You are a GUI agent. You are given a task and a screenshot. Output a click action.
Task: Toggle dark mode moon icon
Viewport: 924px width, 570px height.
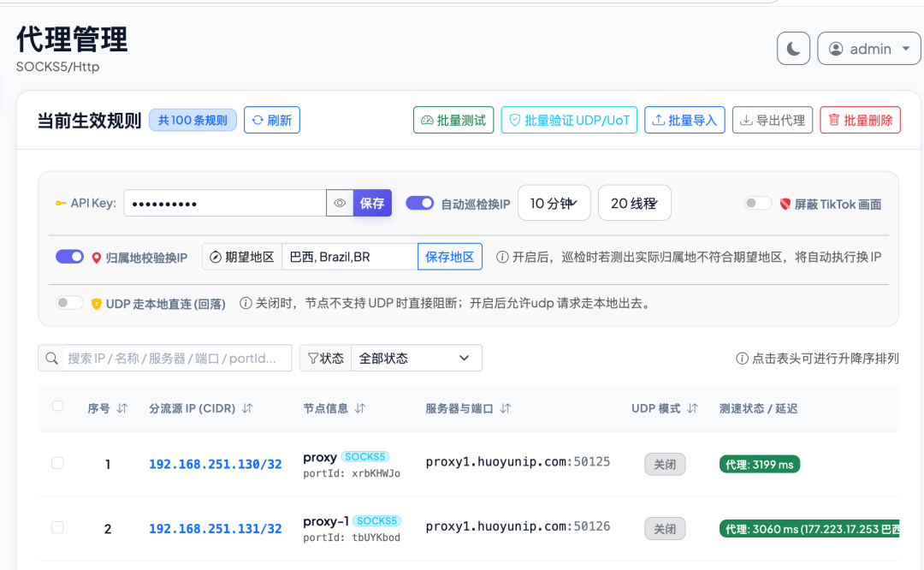793,48
